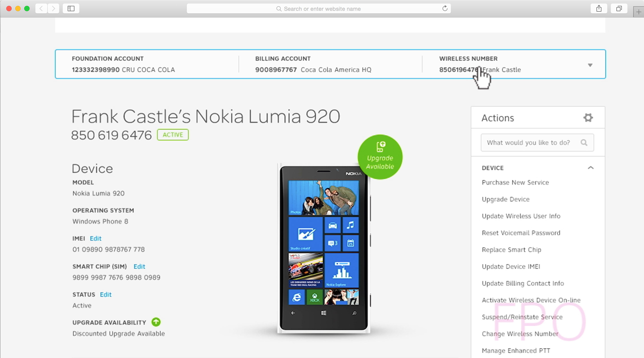Open the browser share icon
This screenshot has width=644, height=358.
click(599, 9)
